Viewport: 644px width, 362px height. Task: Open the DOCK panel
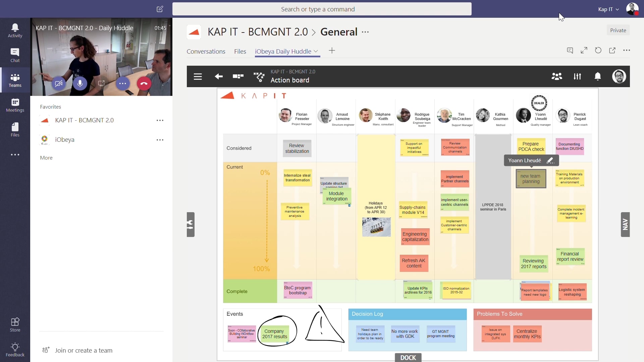(408, 358)
